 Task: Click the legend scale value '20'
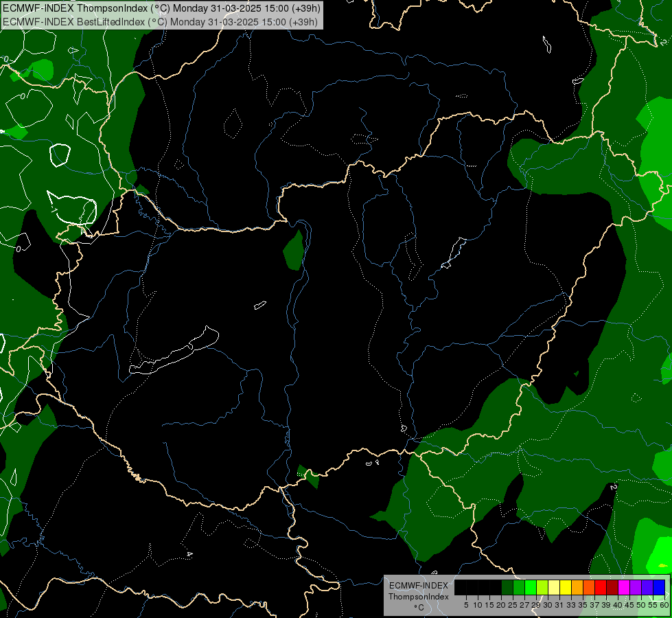coord(501,605)
